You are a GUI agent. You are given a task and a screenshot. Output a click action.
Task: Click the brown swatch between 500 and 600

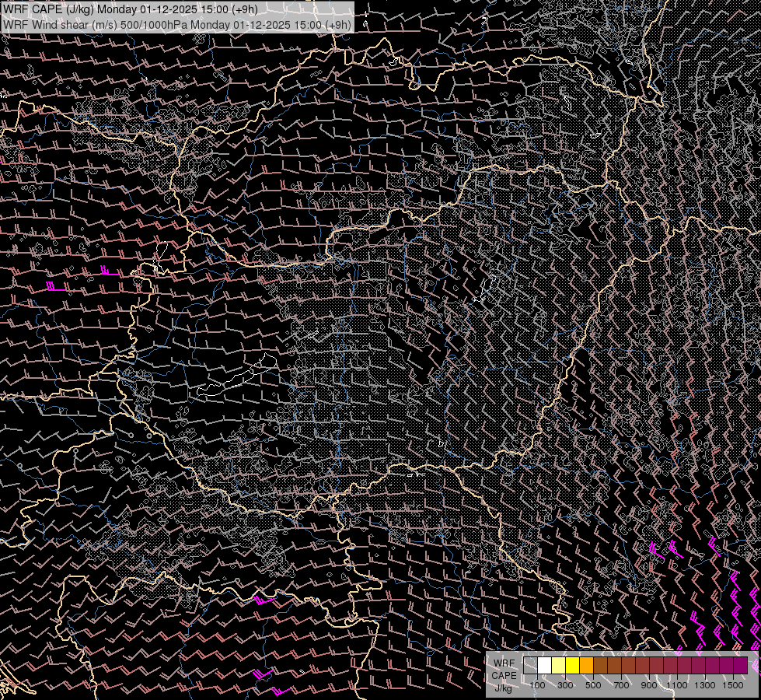601,665
